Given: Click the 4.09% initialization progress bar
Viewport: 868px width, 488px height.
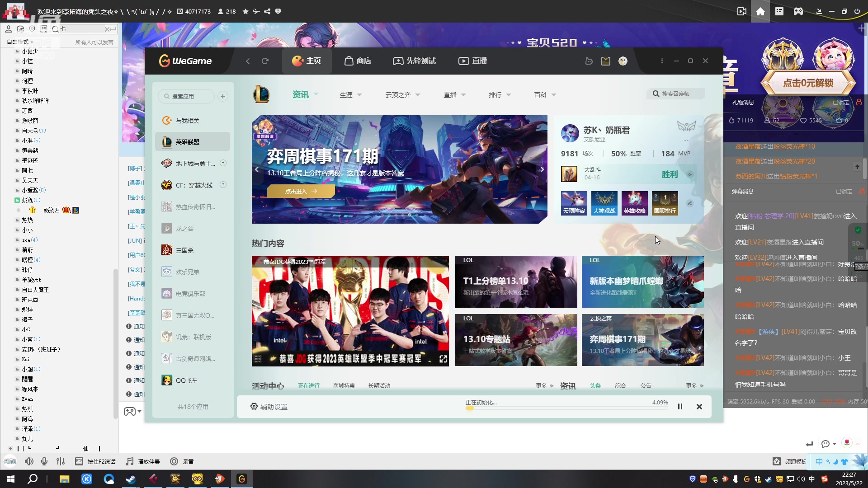Looking at the screenshot, I should click(x=567, y=408).
